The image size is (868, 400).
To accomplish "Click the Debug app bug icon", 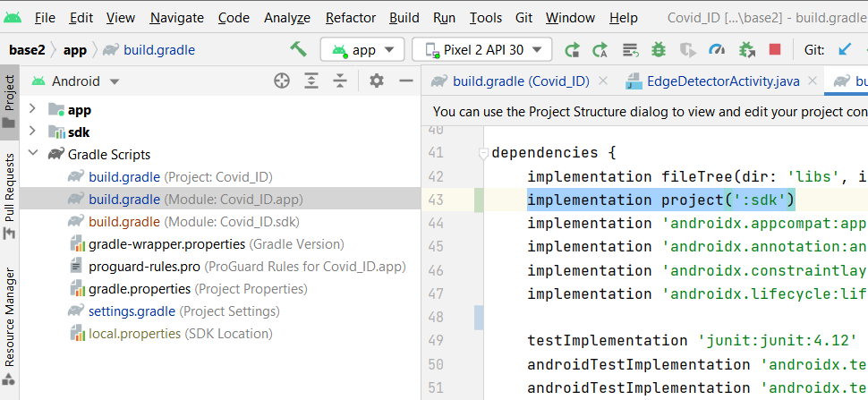I will click(659, 50).
